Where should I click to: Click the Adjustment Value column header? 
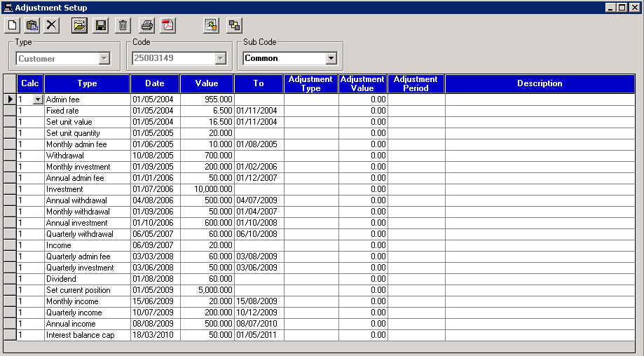point(363,83)
